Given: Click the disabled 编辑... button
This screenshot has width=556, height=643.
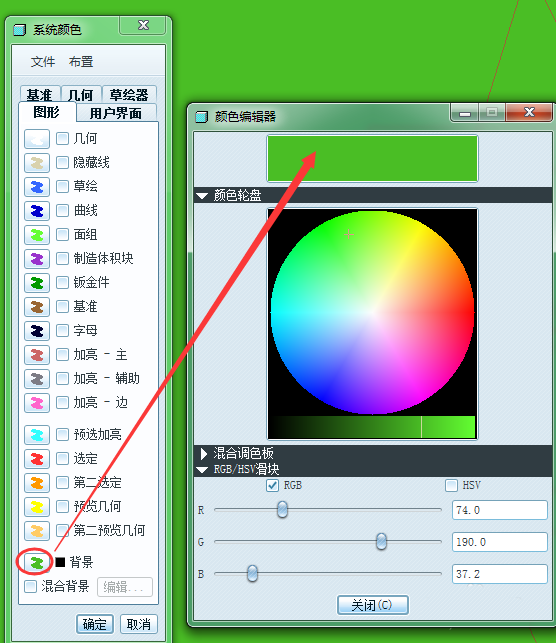Looking at the screenshot, I should [125, 587].
